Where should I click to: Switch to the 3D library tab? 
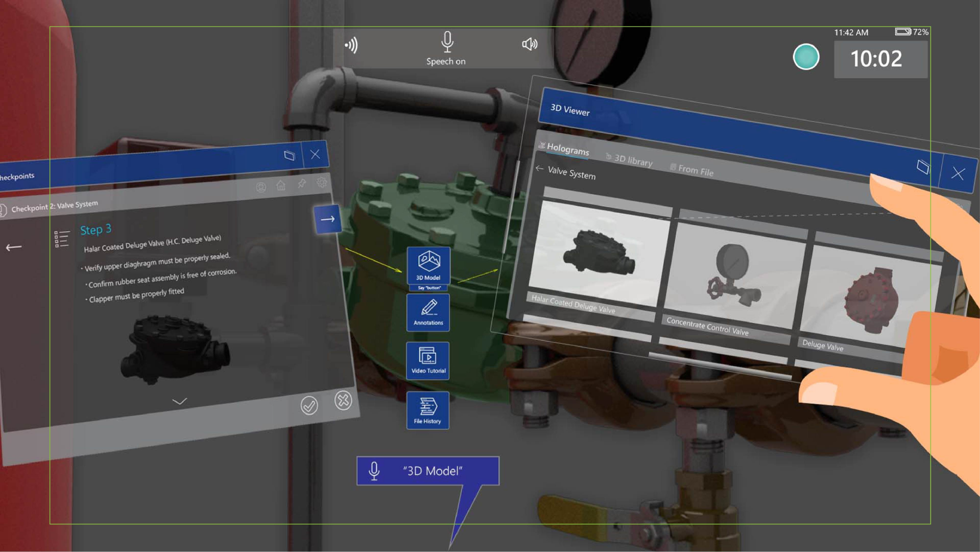pos(629,159)
